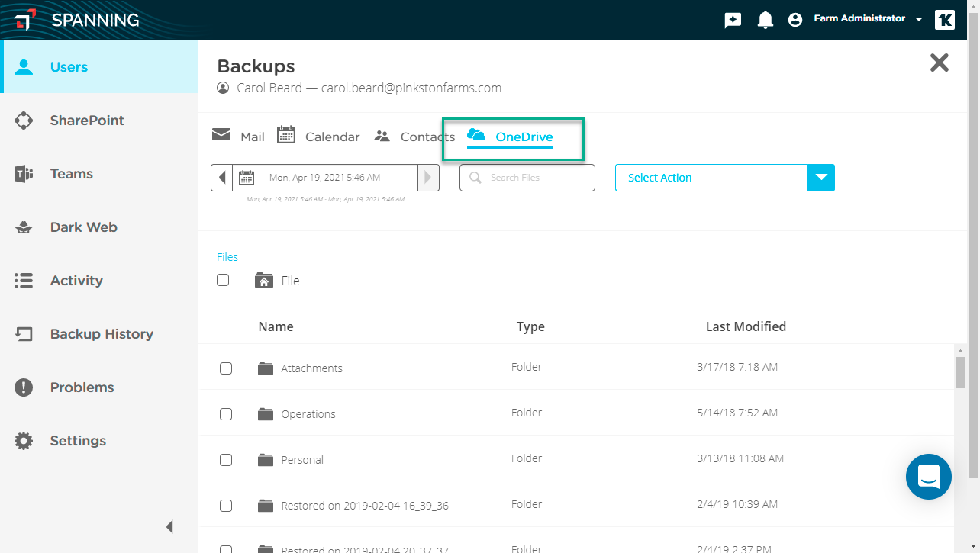The image size is (980, 553).
Task: Click the Problems exclamation icon
Action: pos(24,387)
